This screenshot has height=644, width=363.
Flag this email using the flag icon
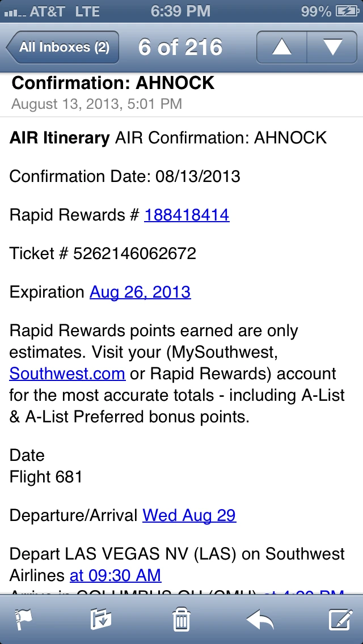click(23, 620)
